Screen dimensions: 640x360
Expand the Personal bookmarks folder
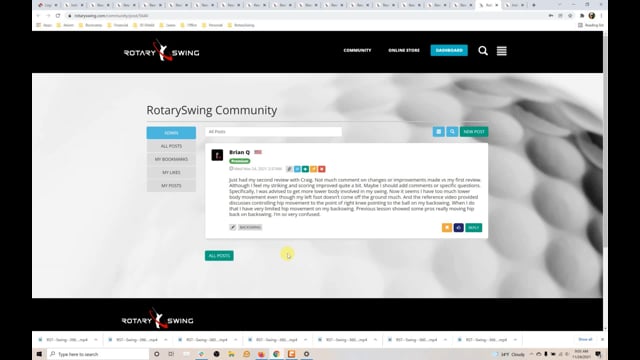(212, 25)
